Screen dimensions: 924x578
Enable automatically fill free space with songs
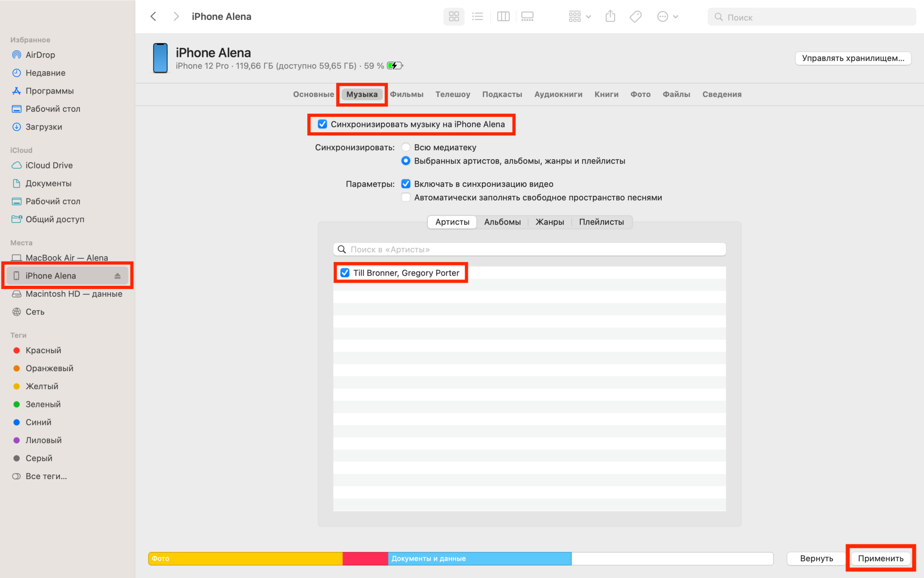[406, 197]
